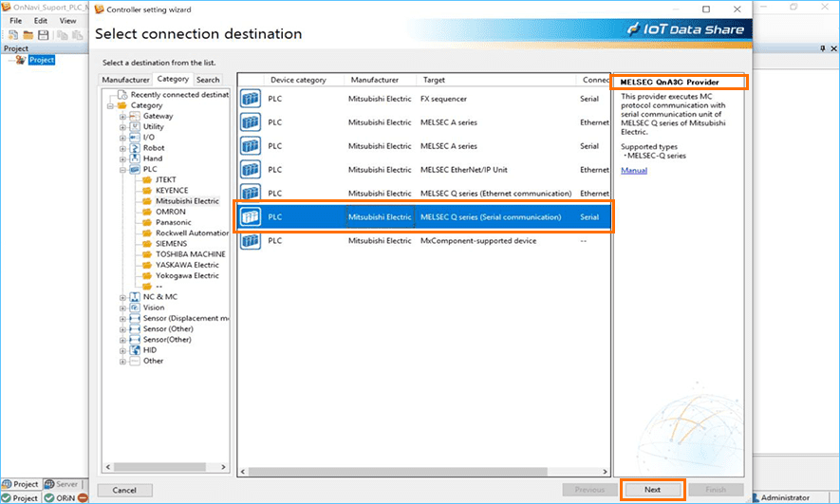Click the I/O category icon

coord(135,137)
